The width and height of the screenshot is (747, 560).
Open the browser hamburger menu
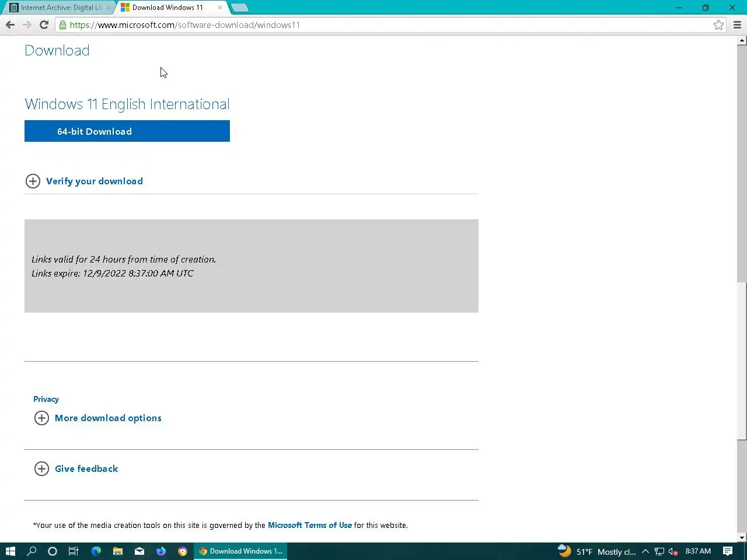click(737, 24)
